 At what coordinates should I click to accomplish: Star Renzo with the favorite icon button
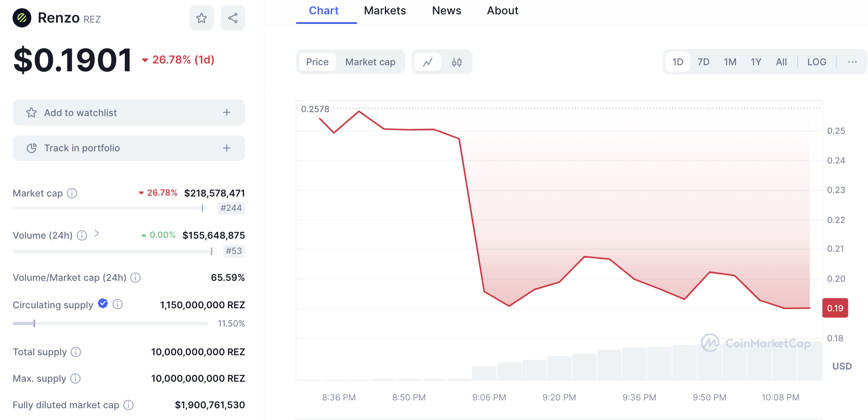click(201, 18)
